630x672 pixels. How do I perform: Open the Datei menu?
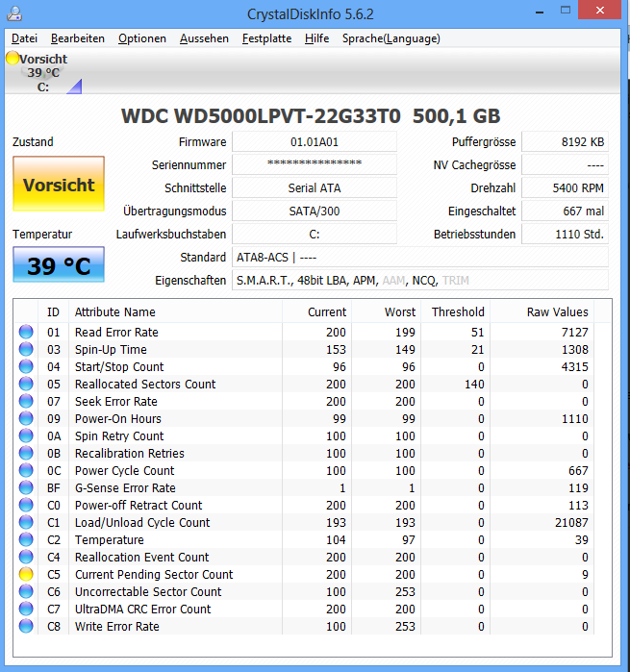[24, 38]
